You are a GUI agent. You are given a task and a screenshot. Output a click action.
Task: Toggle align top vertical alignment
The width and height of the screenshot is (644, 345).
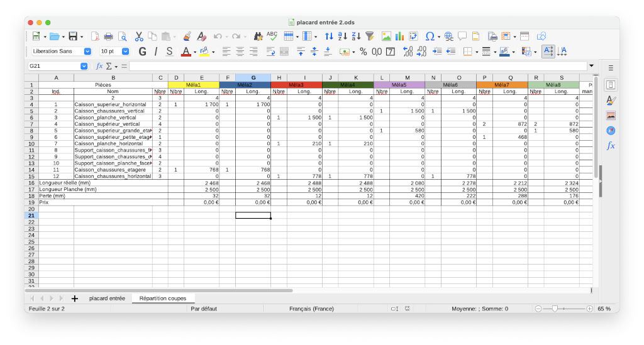[x=301, y=52]
